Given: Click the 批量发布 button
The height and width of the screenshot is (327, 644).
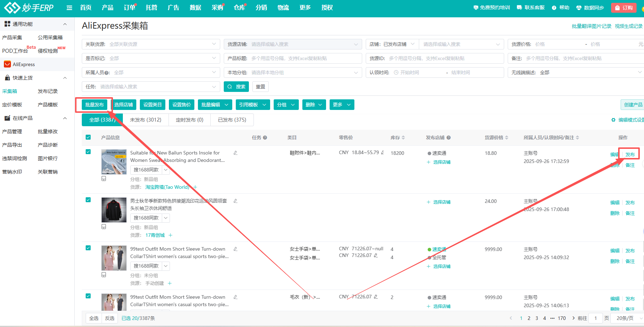Looking at the screenshot, I should [94, 105].
